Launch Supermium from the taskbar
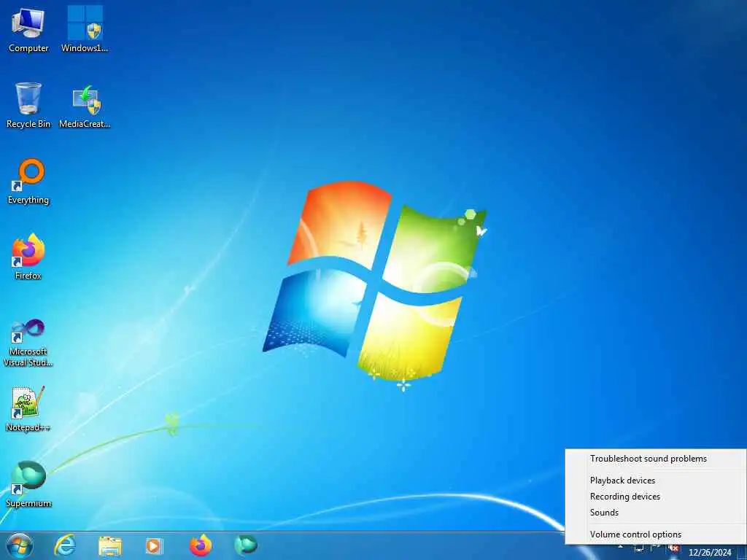 point(246,545)
